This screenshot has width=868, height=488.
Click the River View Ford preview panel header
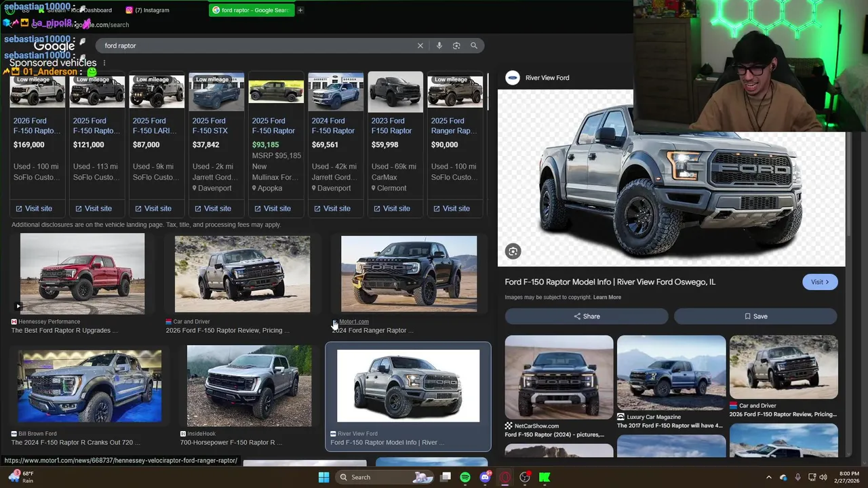pyautogui.click(x=547, y=78)
